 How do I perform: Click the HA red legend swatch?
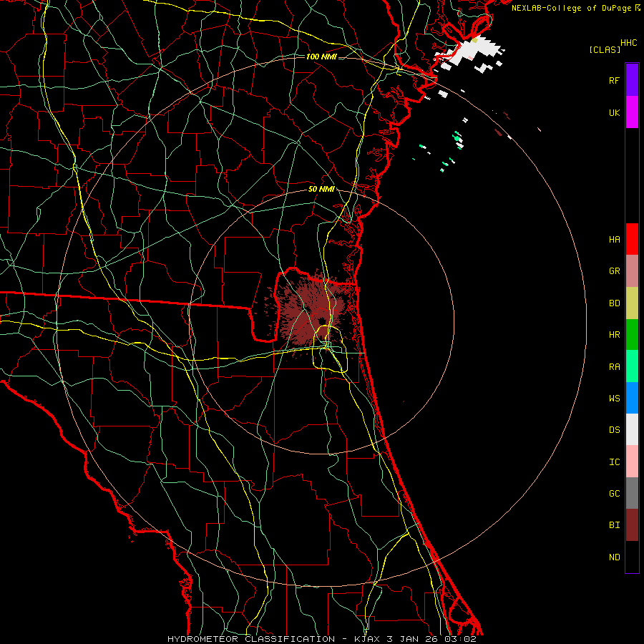pyautogui.click(x=632, y=239)
